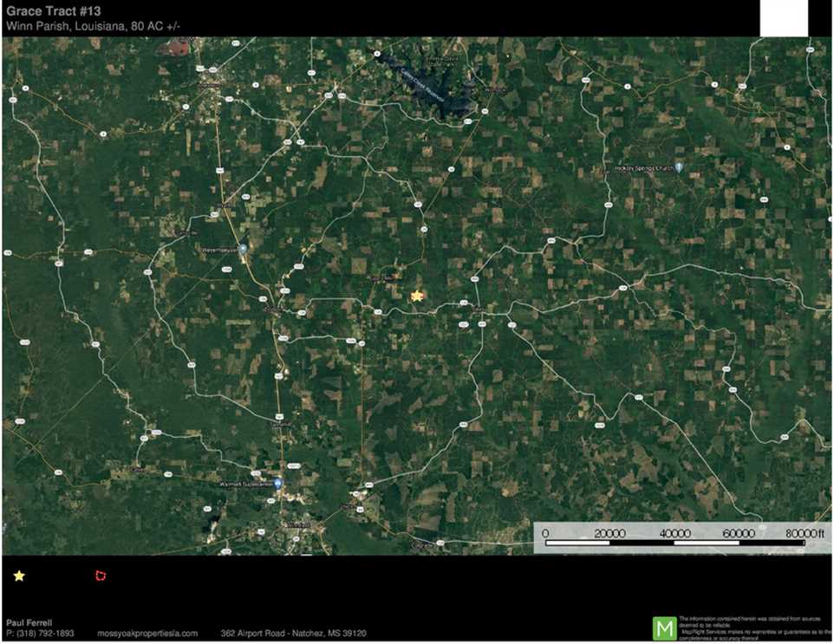Click the yellow star legend symbol

pyautogui.click(x=19, y=576)
